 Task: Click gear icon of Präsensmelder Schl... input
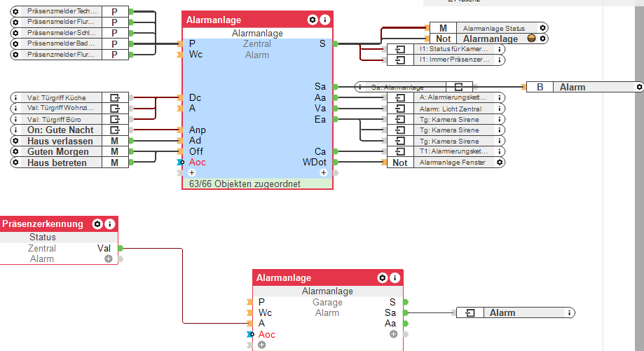tap(15, 33)
